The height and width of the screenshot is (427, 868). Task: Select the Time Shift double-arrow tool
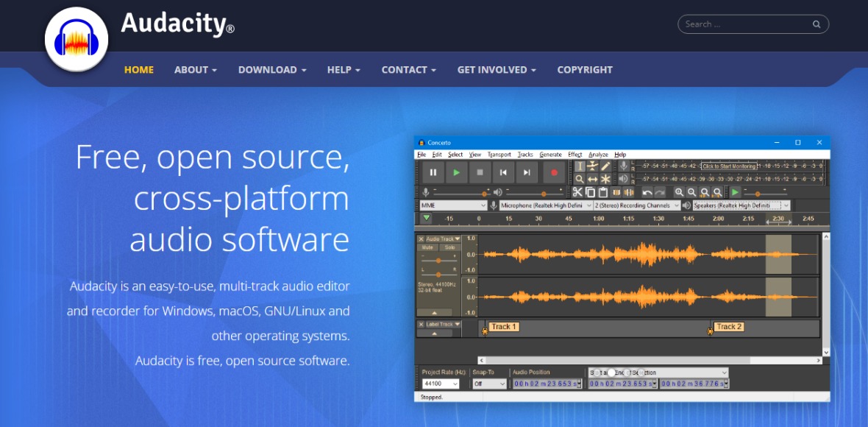coord(593,179)
